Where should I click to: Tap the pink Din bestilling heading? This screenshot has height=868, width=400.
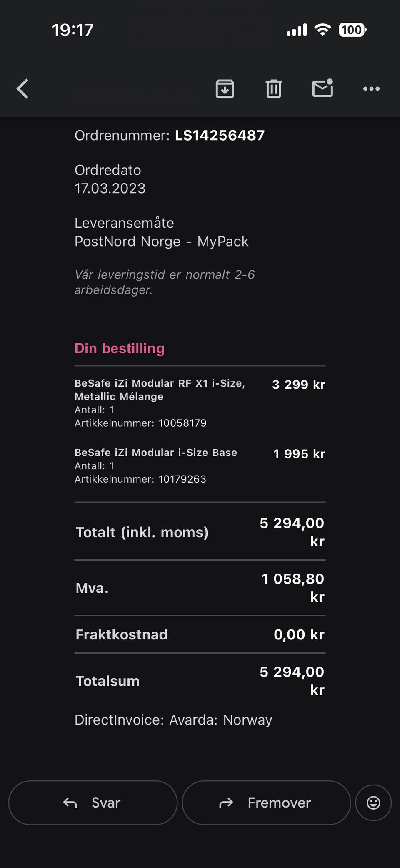point(120,348)
